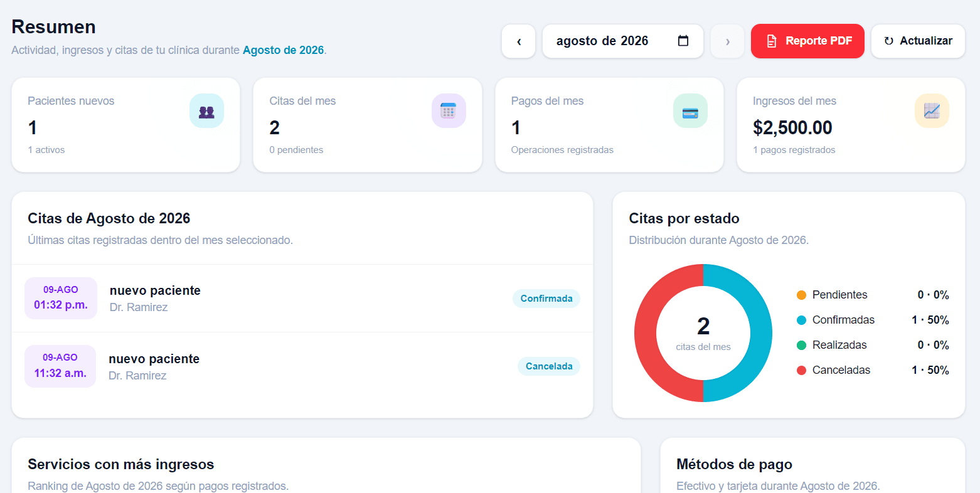Select the 11:32 a.m. appointment date chip
The width and height of the screenshot is (980, 493).
pyautogui.click(x=60, y=366)
